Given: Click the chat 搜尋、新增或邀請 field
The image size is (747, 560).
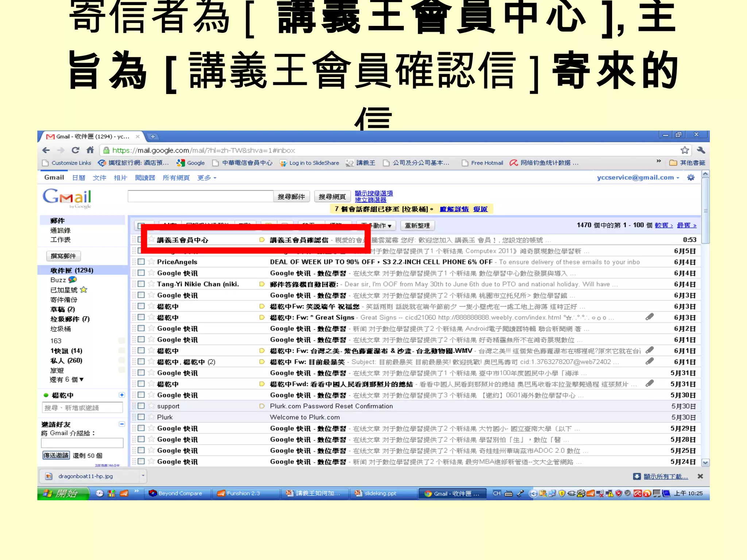Looking at the screenshot, I should (x=82, y=407).
